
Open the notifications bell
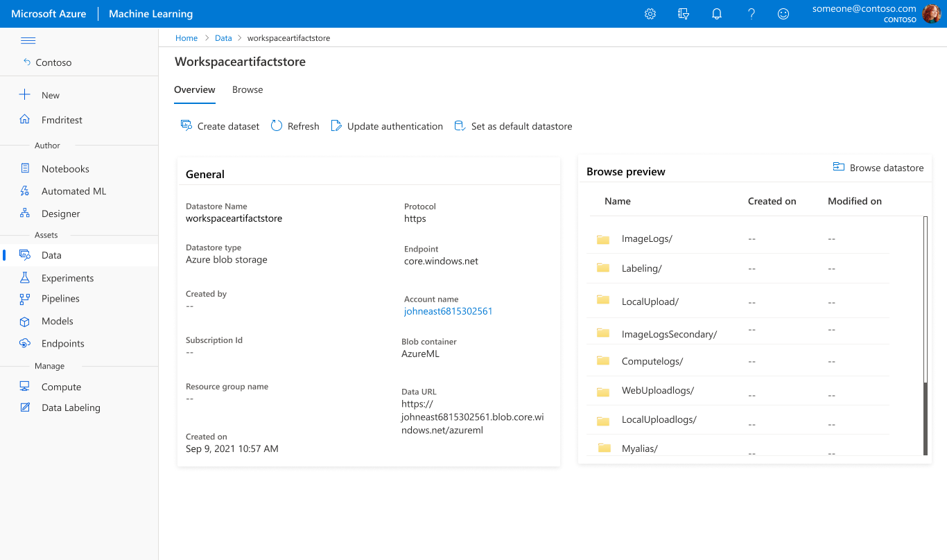point(717,14)
